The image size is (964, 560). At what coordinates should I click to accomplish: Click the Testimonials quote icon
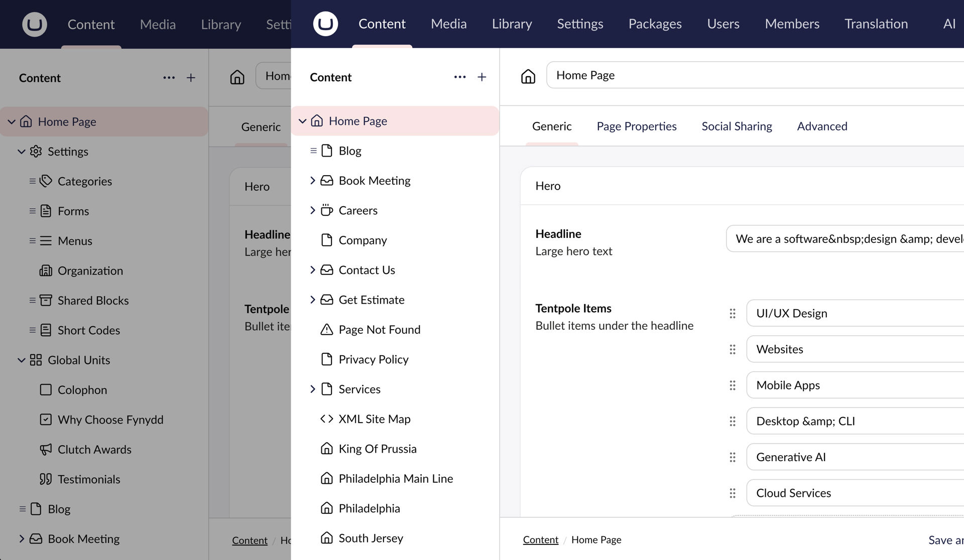click(46, 479)
